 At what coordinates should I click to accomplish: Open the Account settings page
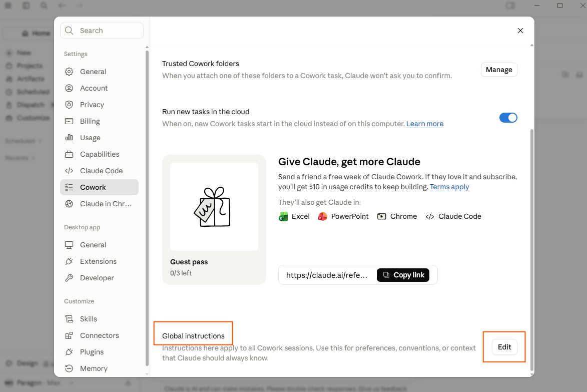(x=99, y=88)
